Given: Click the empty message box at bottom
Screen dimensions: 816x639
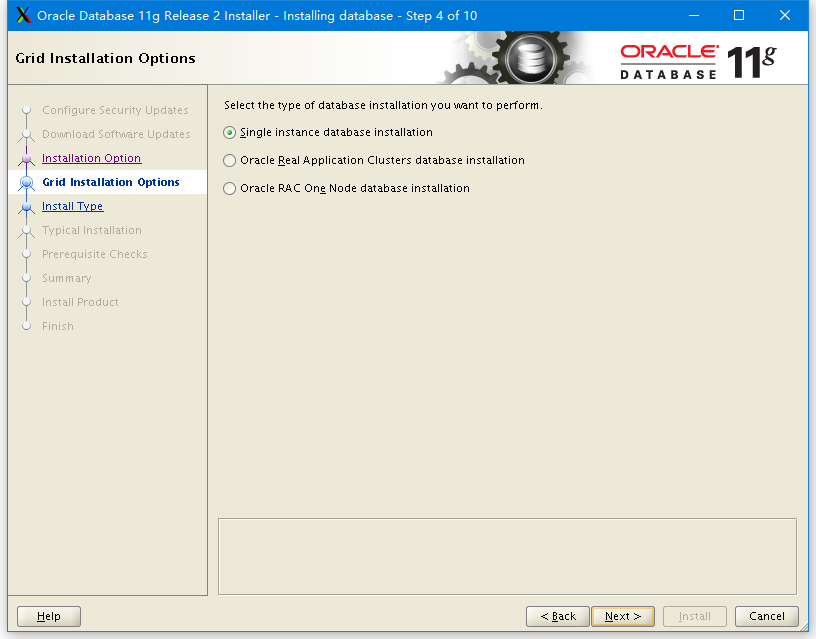Looking at the screenshot, I should [507, 556].
